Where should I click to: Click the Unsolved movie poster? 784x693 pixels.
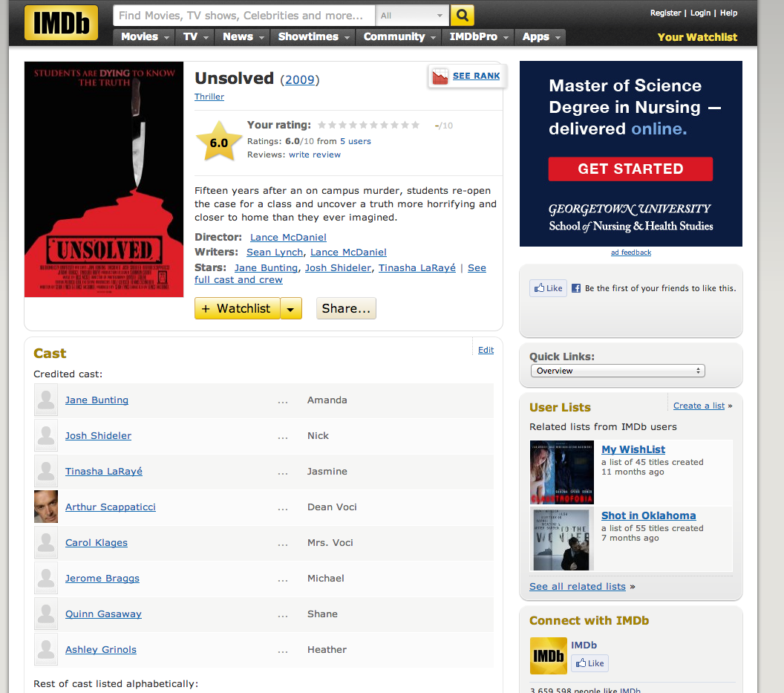tap(104, 179)
